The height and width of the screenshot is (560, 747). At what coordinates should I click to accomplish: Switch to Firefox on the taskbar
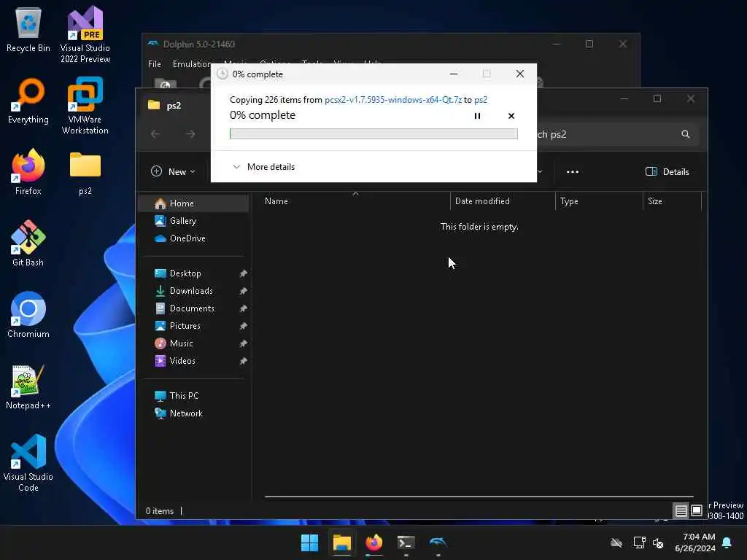tap(374, 542)
